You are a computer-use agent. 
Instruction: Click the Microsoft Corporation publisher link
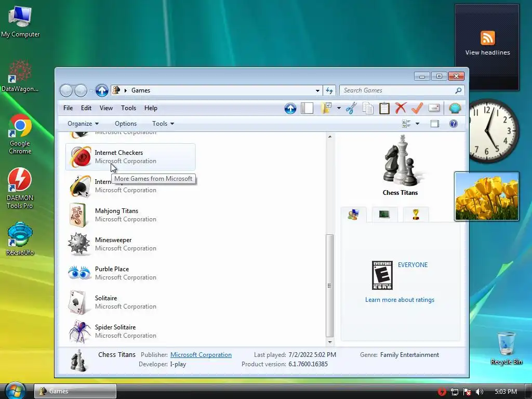201,354
